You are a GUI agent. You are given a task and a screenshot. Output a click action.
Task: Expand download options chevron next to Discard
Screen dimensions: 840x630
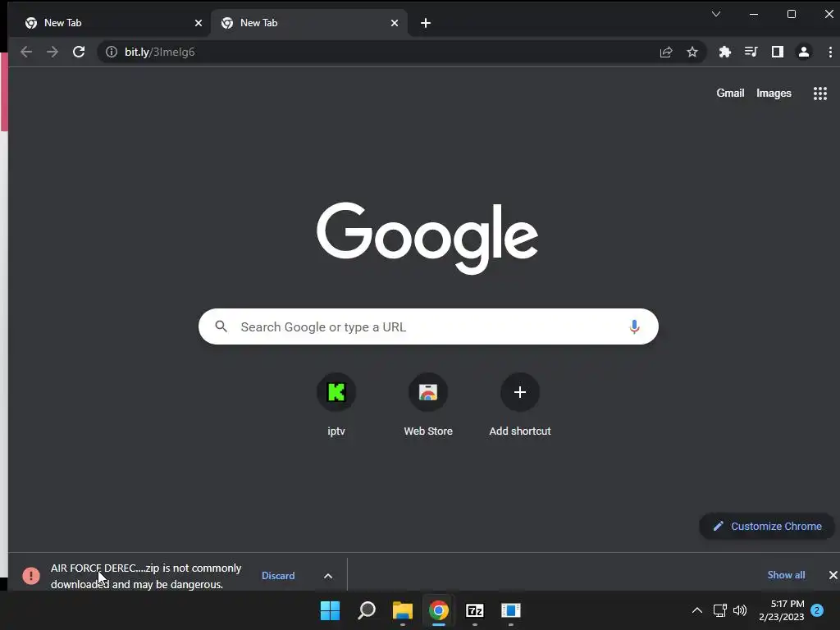(328, 576)
